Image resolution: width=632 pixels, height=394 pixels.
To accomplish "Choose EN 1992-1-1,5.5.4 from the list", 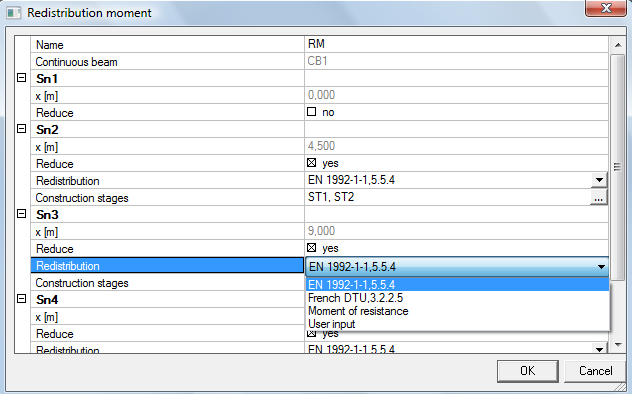I will click(457, 284).
